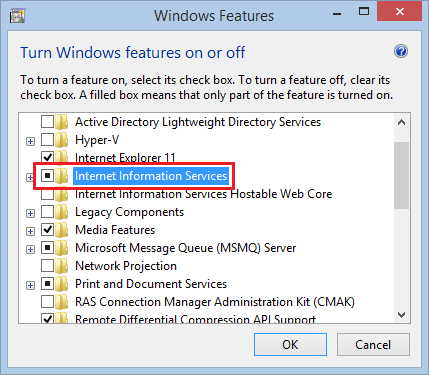This screenshot has width=429, height=375.
Task: Check the Hyper-V checkbox
Action: click(x=47, y=140)
